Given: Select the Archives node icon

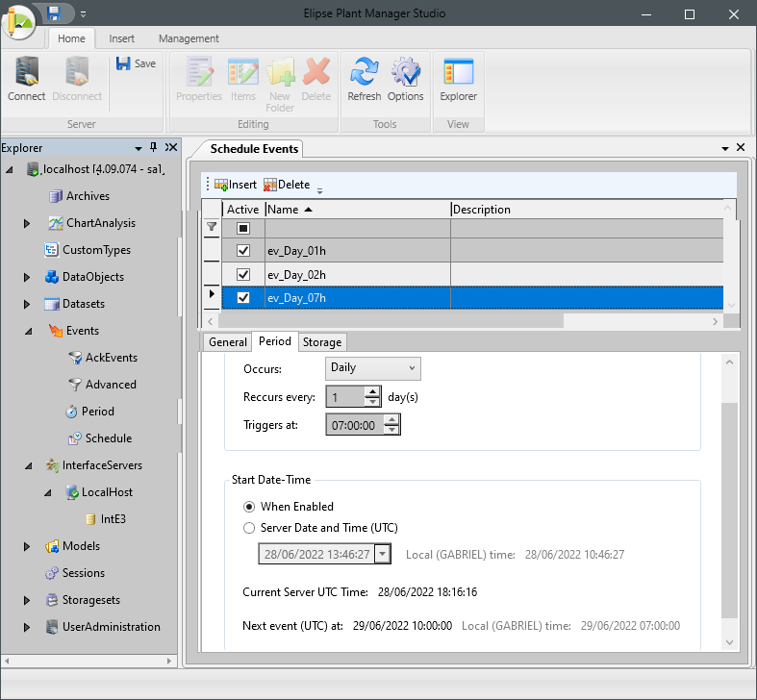Looking at the screenshot, I should tap(56, 196).
